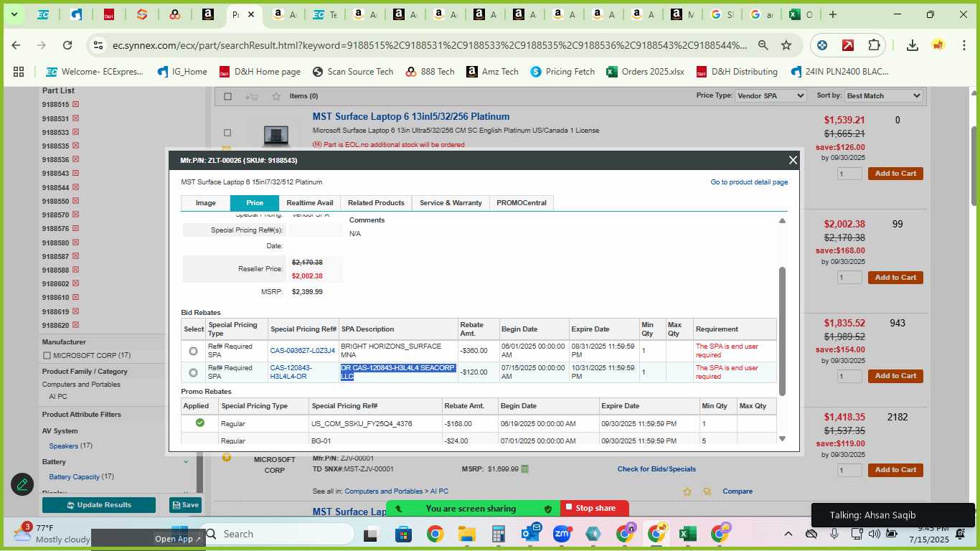This screenshot has width=980, height=551.
Task: Show hidden system tray icons chevron
Action: point(788,534)
